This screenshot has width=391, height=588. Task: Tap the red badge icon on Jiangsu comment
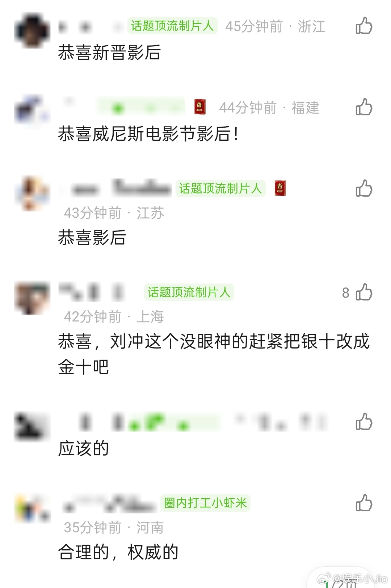[x=280, y=188]
